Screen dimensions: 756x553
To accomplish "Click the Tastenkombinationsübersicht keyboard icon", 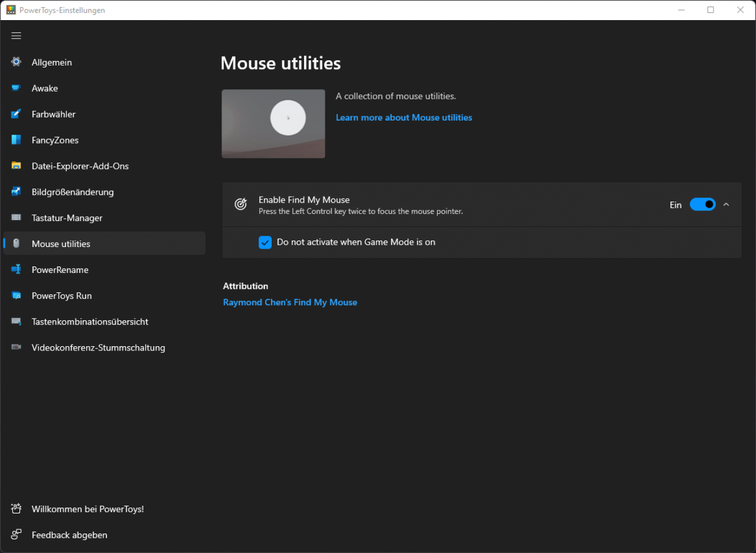I will point(16,321).
